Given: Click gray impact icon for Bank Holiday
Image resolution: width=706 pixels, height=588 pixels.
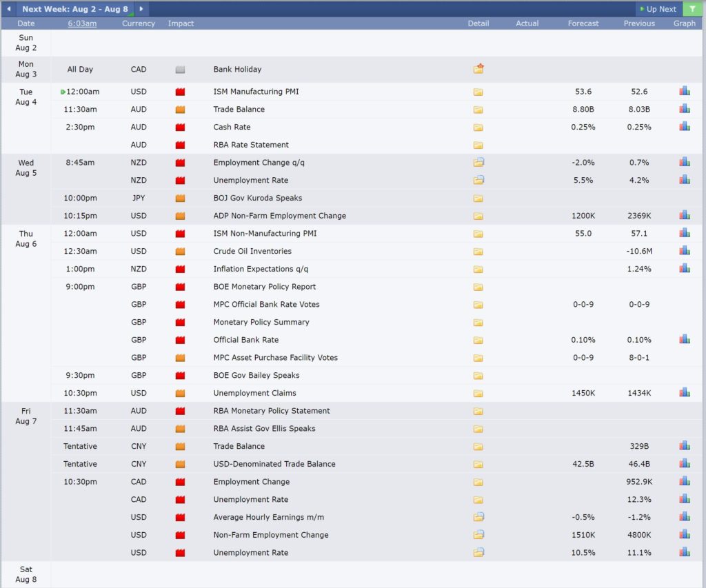Looking at the screenshot, I should coord(180,70).
